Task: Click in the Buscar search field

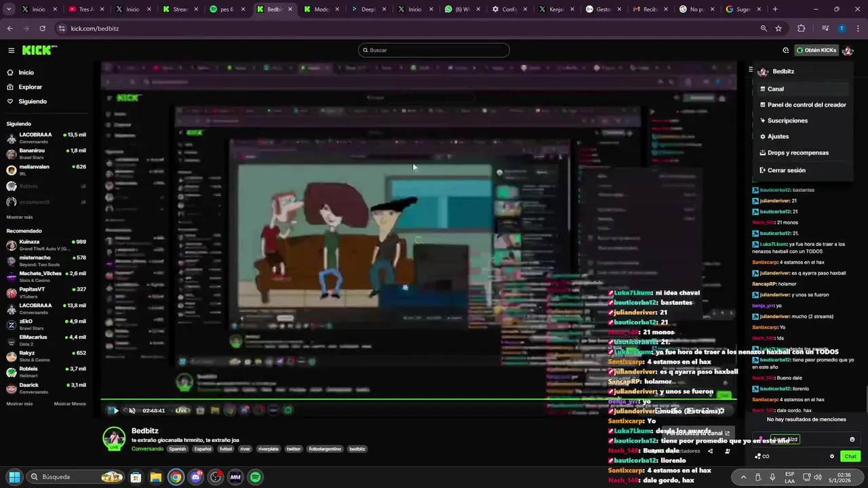Action: click(x=434, y=50)
